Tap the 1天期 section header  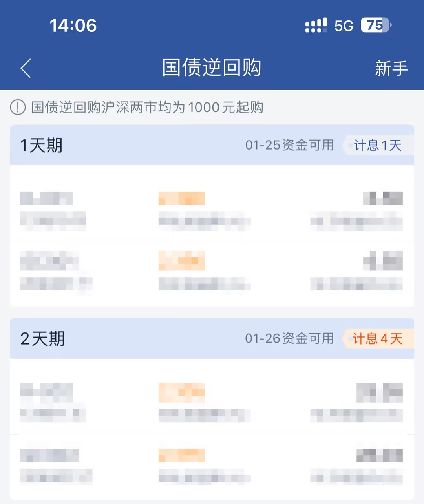click(212, 145)
